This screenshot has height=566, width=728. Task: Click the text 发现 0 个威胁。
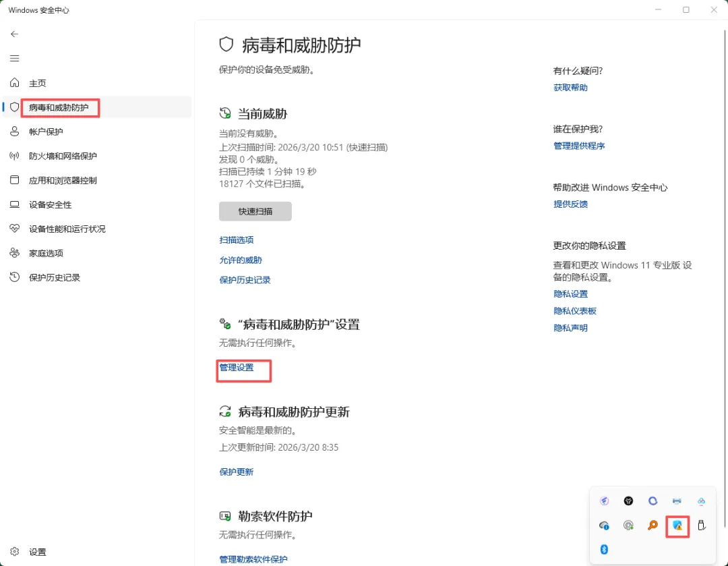point(249,159)
